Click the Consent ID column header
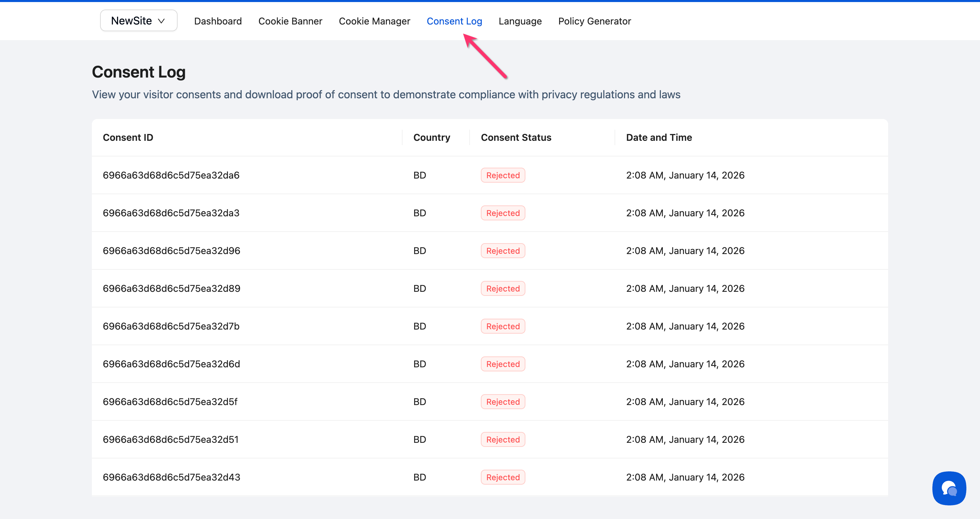The height and width of the screenshot is (519, 980). pos(128,137)
